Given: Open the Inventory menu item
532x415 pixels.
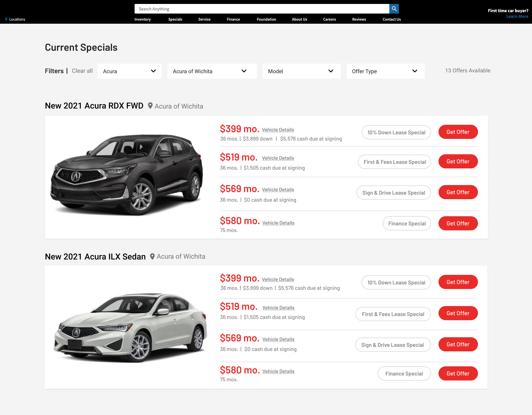Looking at the screenshot, I should 143,19.
